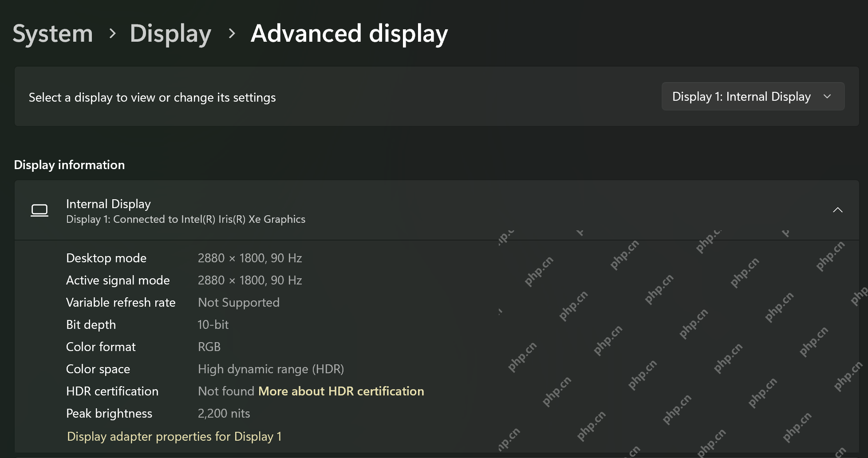Click the Advanced display page title
The image size is (868, 458).
(349, 34)
